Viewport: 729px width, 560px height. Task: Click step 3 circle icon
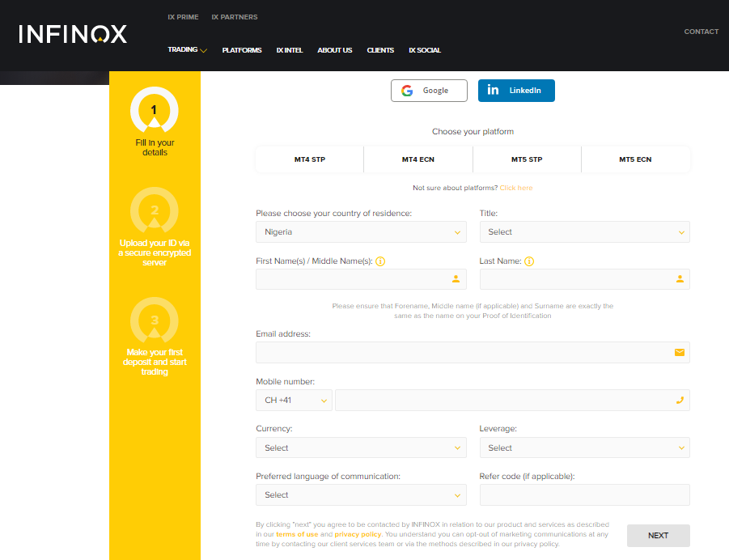155,320
